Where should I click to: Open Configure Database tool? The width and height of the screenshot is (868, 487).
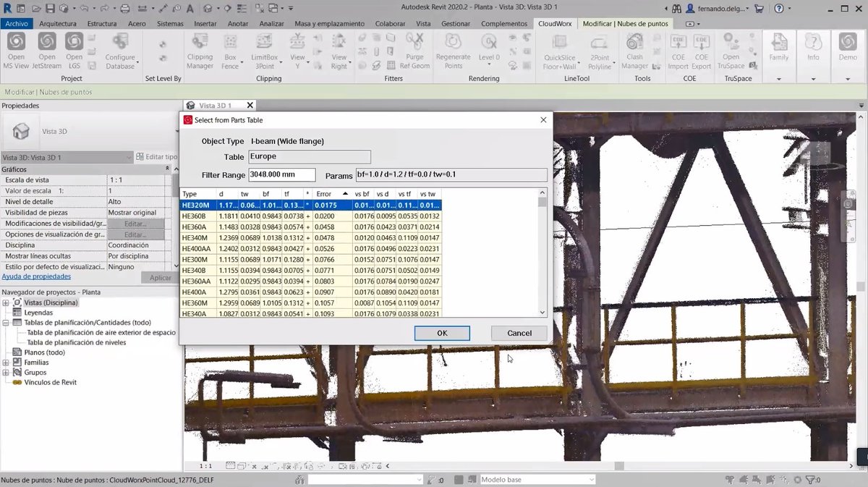click(120, 51)
